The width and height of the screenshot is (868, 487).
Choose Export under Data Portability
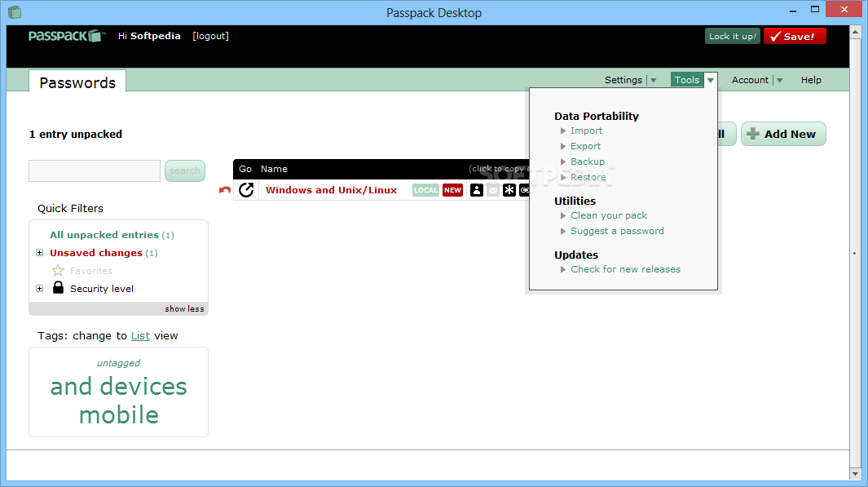pyautogui.click(x=586, y=146)
